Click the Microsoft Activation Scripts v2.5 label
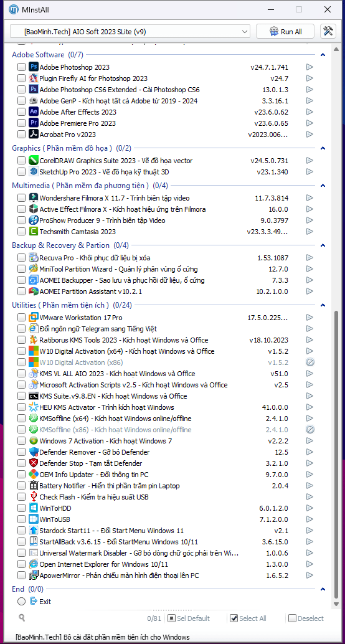Image resolution: width=345 pixels, height=644 pixels. pos(133,385)
